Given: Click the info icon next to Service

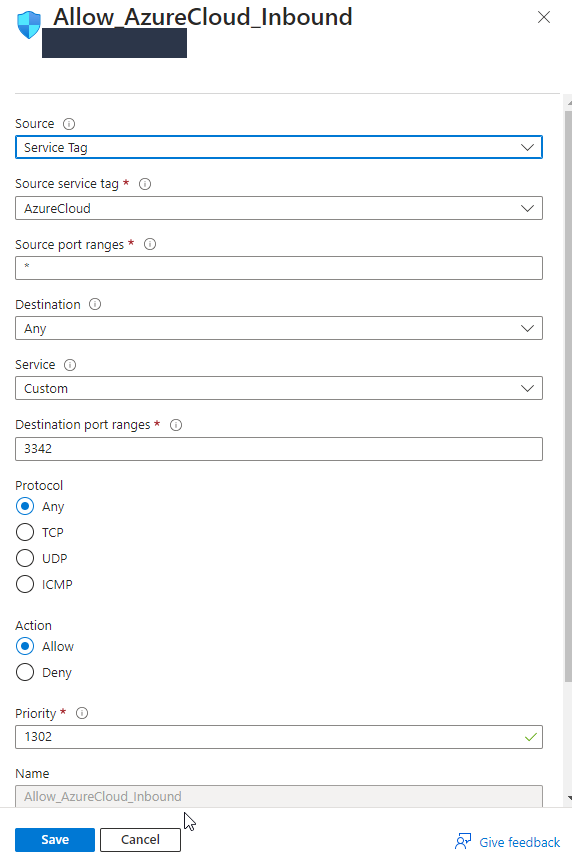Looking at the screenshot, I should pos(70,365).
